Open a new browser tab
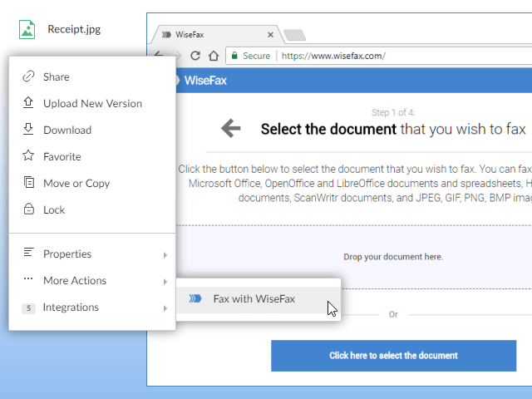The image size is (532, 399). 295,35
